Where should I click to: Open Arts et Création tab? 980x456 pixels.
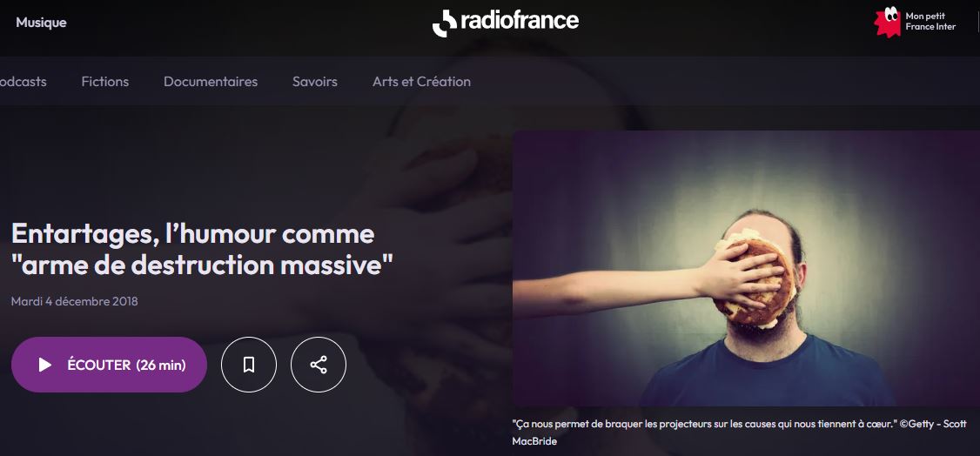click(422, 82)
